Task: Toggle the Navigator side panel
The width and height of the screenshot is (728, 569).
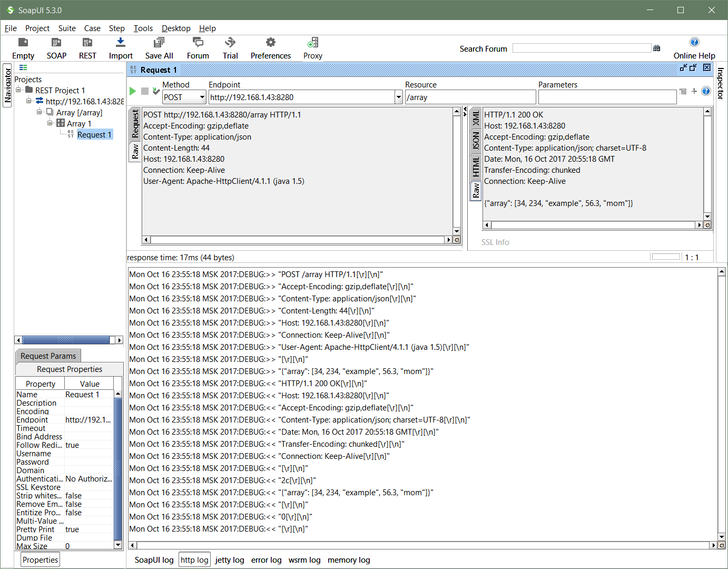Action: click(7, 85)
